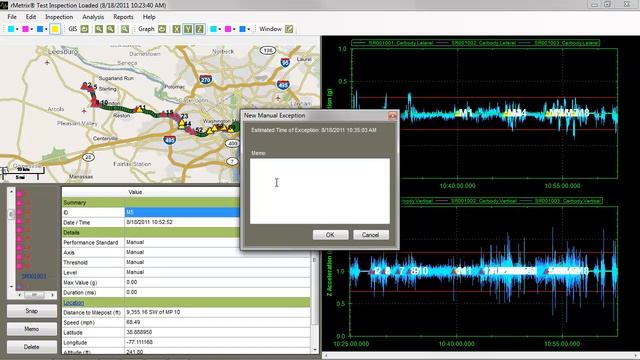Toggle the Y axis graph button
The image size is (640, 360).
(x=188, y=29)
